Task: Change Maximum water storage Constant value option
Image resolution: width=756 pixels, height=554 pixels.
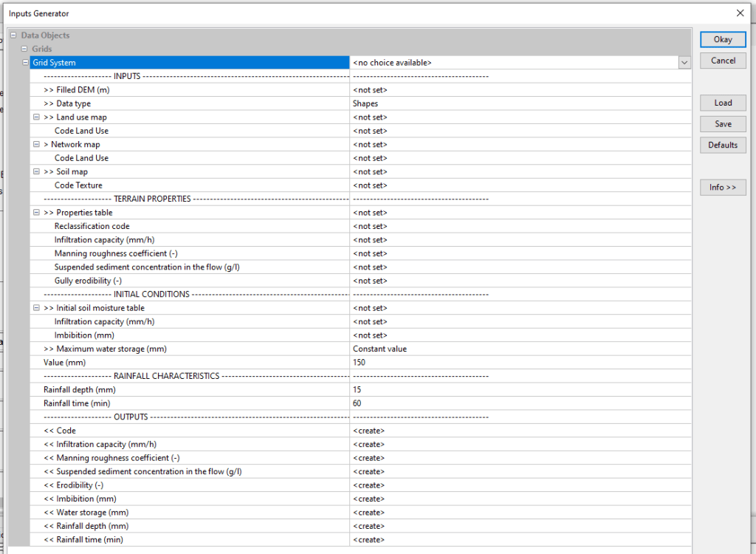Action: (x=520, y=349)
